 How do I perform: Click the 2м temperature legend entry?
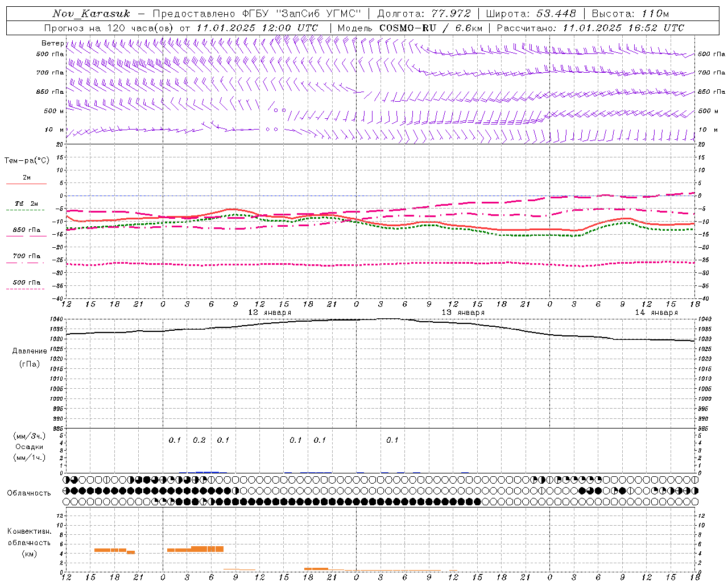tap(27, 178)
